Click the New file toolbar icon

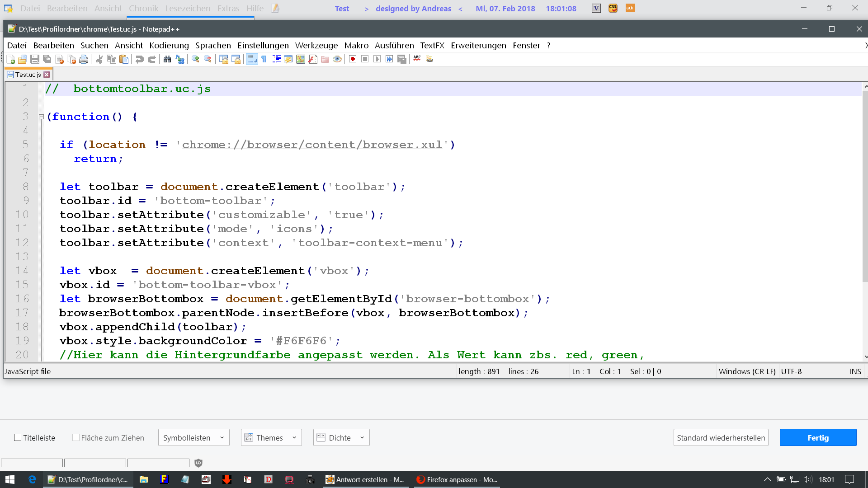coord(11,59)
